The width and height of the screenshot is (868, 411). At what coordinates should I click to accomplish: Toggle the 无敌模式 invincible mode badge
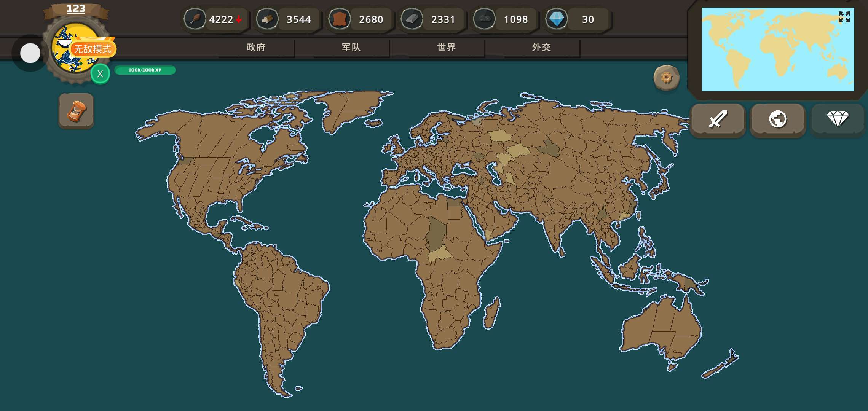tap(93, 49)
